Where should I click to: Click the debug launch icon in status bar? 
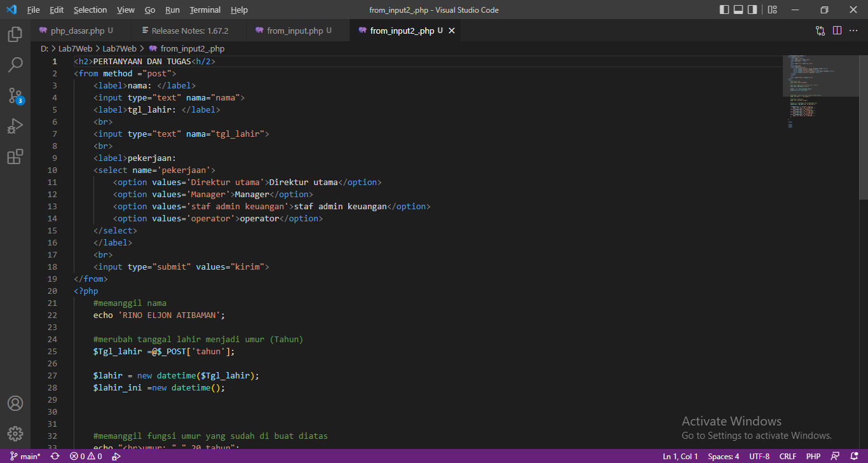(116, 457)
